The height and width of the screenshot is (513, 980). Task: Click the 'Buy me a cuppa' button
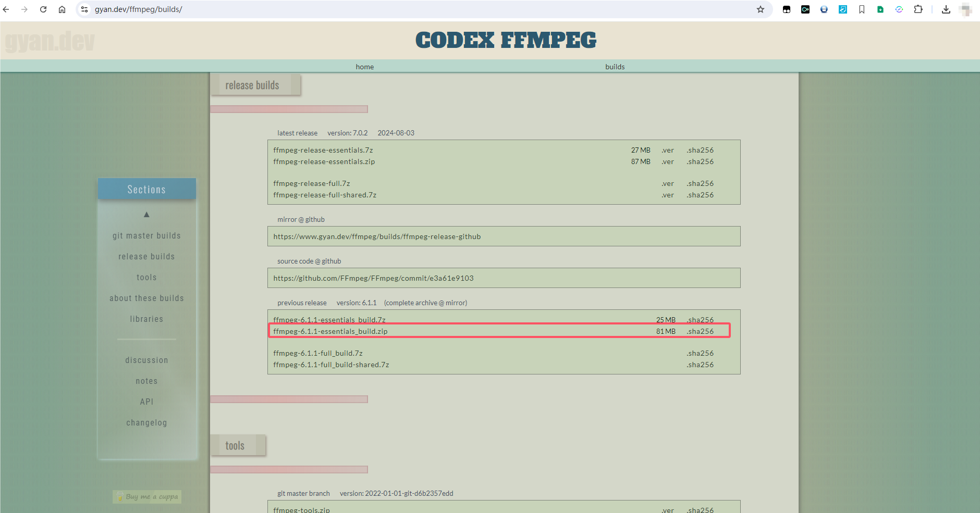click(x=147, y=497)
